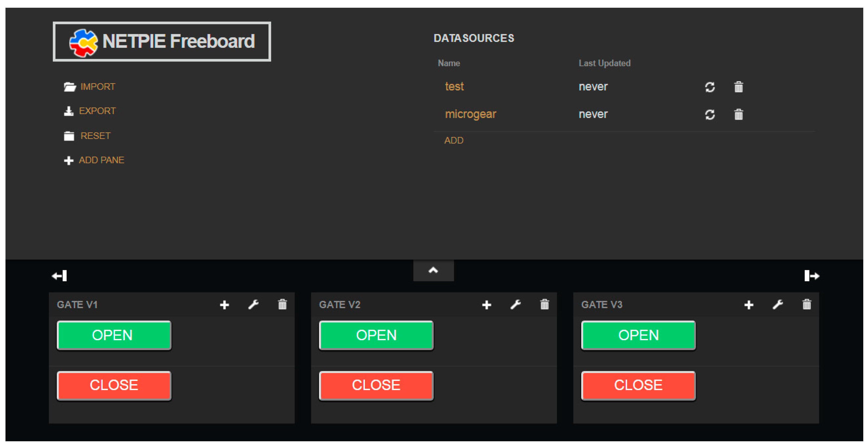Click the RESET icon
868x447 pixels.
pos(69,136)
